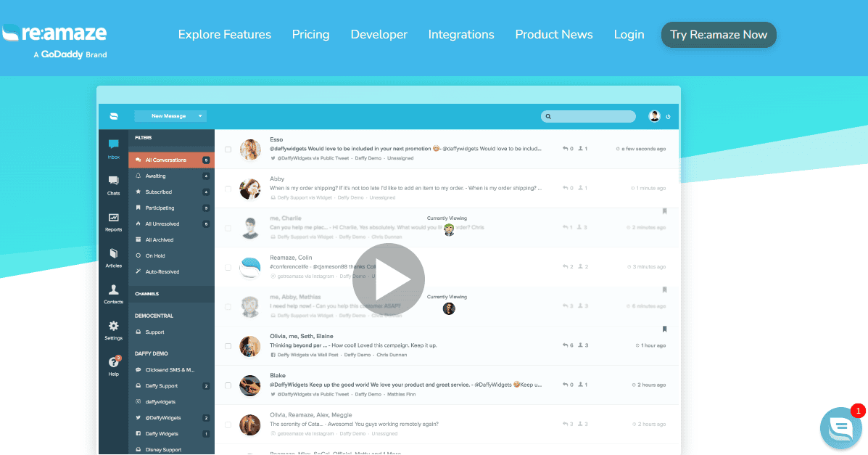View Reports from the sidebar
Viewport: 868px width, 455px height.
tap(113, 218)
